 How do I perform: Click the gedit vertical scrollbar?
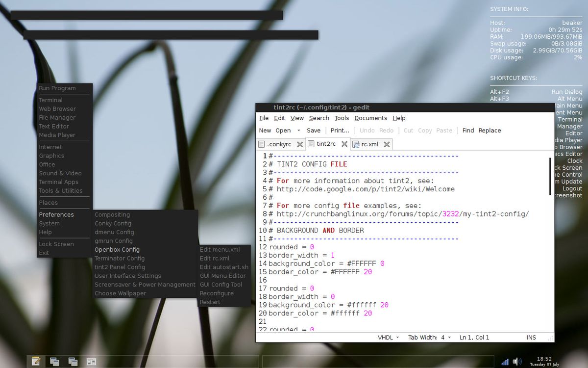(x=549, y=177)
